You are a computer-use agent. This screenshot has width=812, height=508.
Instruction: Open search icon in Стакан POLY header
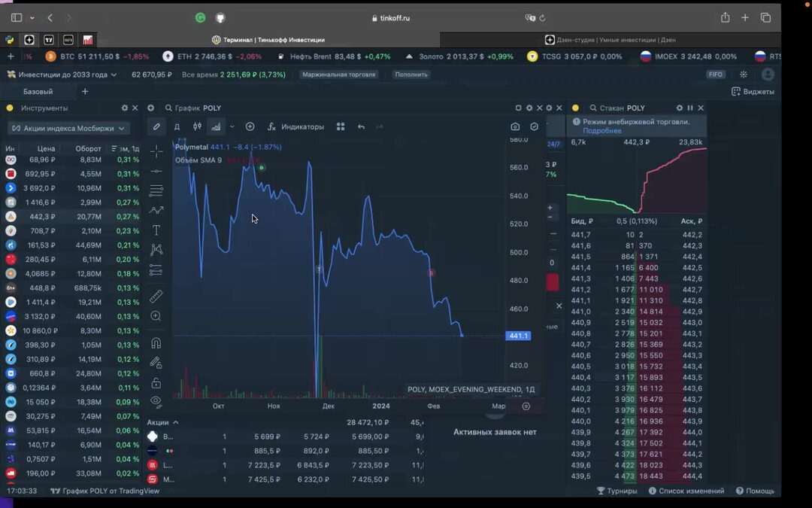pos(593,108)
